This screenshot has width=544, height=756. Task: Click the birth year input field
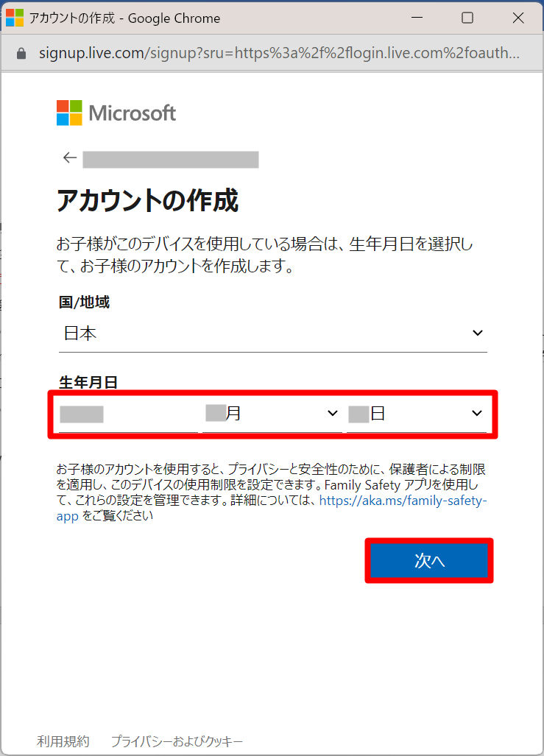128,414
